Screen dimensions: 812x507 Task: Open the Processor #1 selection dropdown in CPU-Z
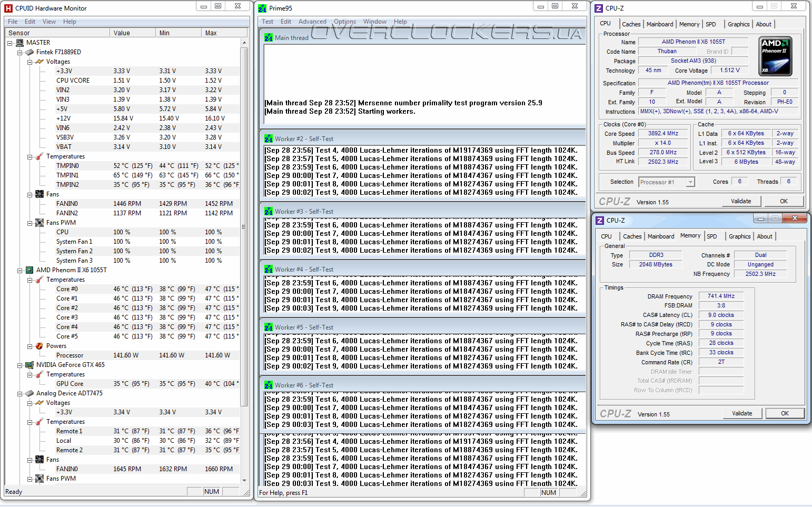(x=690, y=182)
